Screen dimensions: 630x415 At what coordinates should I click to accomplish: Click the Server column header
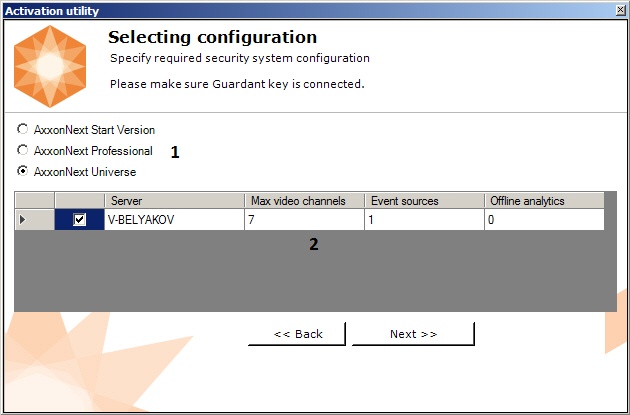[174, 200]
